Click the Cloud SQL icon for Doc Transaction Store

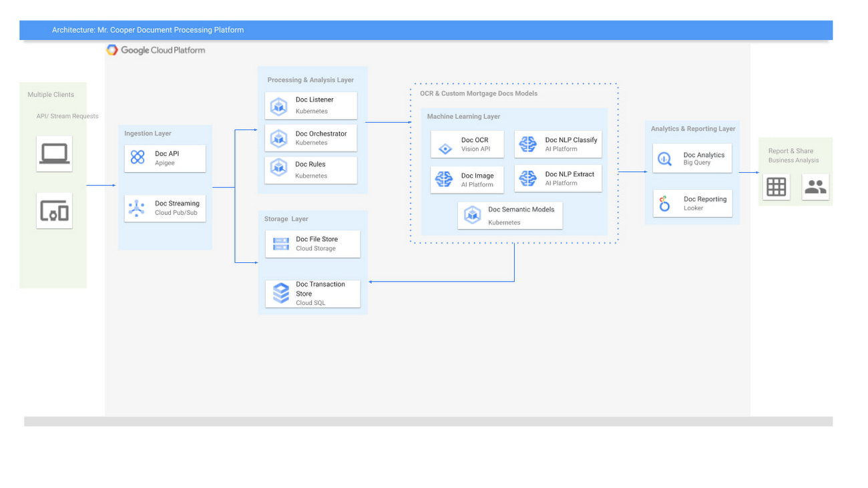281,293
